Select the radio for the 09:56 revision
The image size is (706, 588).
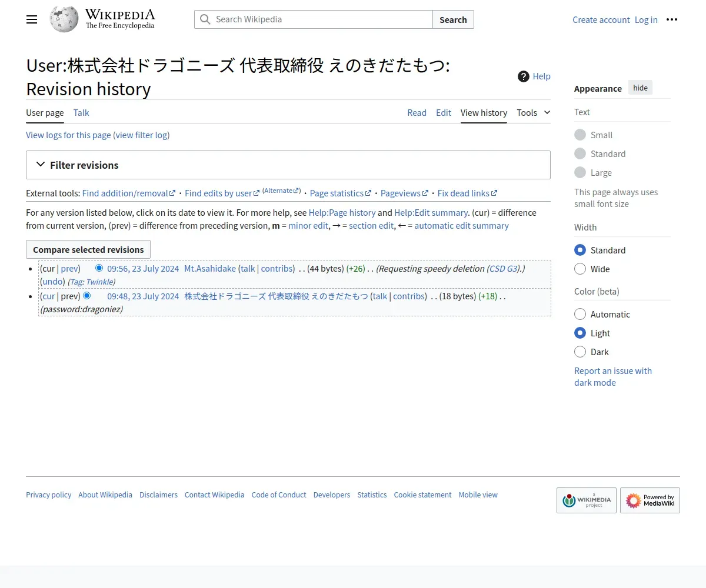point(99,268)
